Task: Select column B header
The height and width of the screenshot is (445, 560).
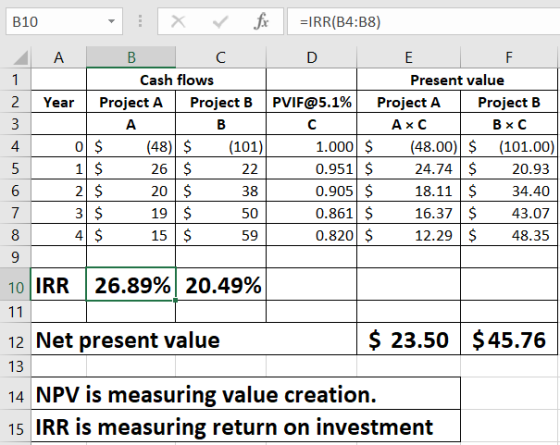Action: (131, 57)
